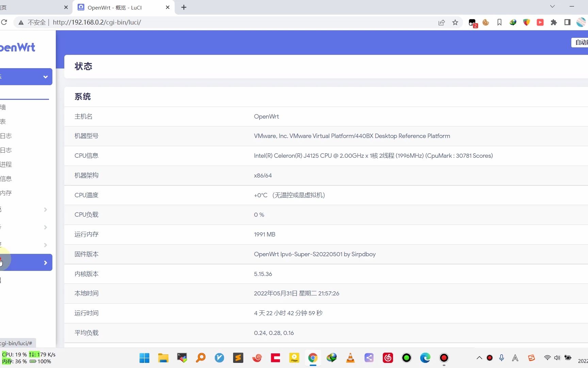Select the kernel version 5.15.36
Viewport: 588px width, 368px height.
tap(263, 274)
